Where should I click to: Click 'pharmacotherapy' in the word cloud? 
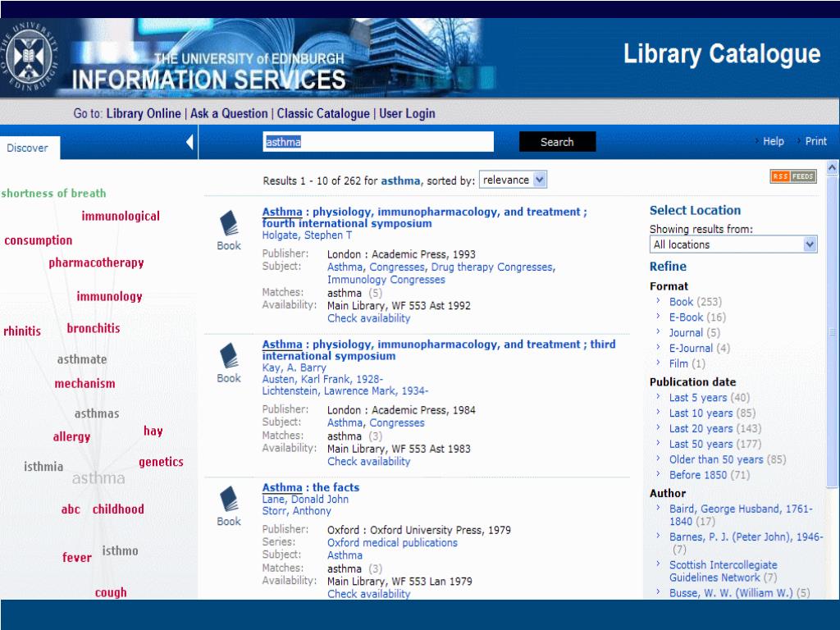click(97, 263)
